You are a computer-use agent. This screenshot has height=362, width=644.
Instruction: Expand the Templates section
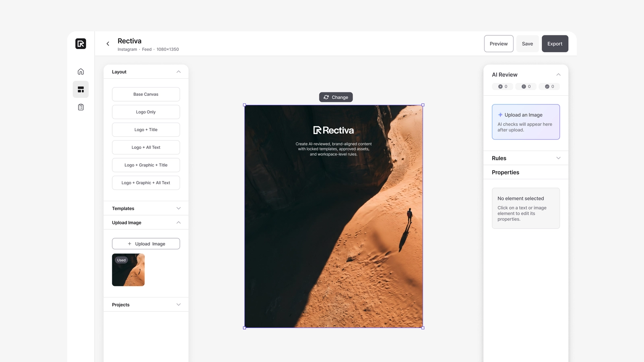178,208
